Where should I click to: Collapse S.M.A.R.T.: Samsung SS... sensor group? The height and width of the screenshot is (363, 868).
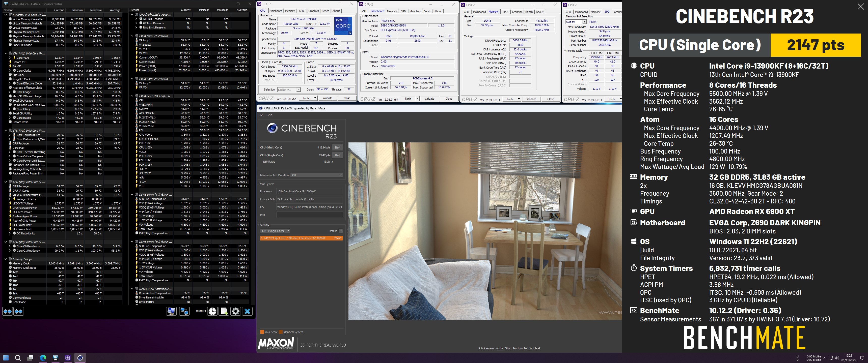(132, 289)
